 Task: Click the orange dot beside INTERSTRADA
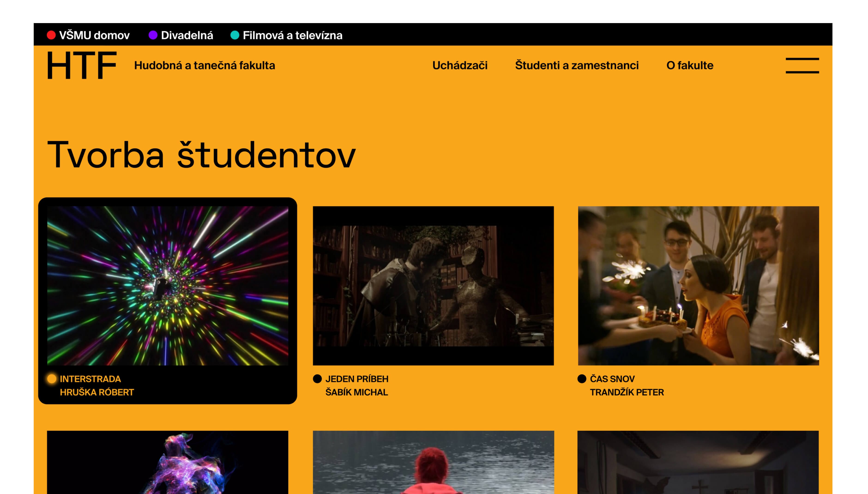(x=52, y=379)
